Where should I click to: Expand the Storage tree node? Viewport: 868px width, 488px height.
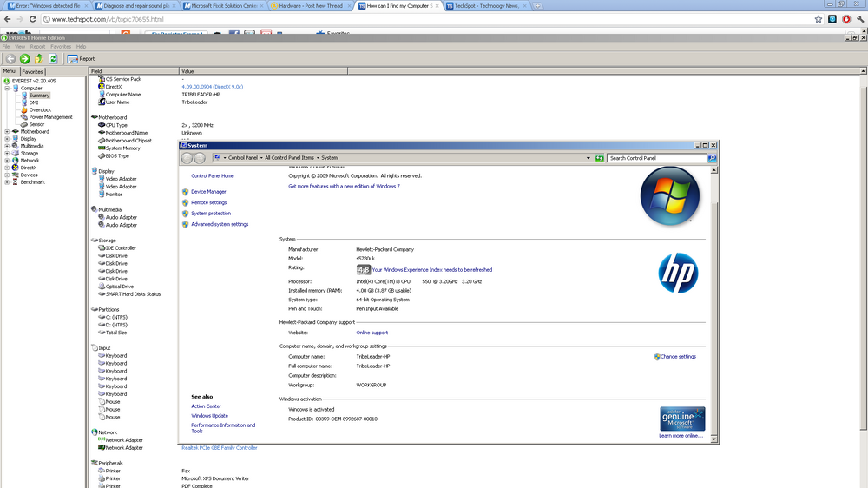[x=7, y=154]
